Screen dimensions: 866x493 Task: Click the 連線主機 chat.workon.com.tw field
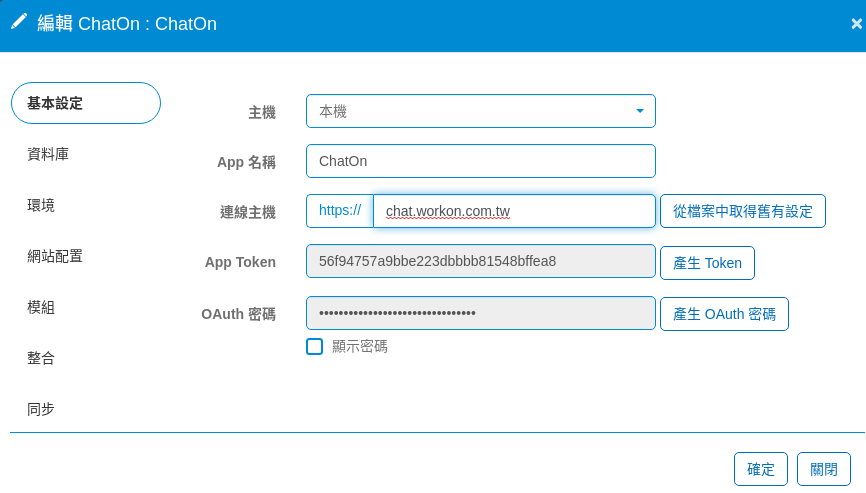[x=514, y=211]
